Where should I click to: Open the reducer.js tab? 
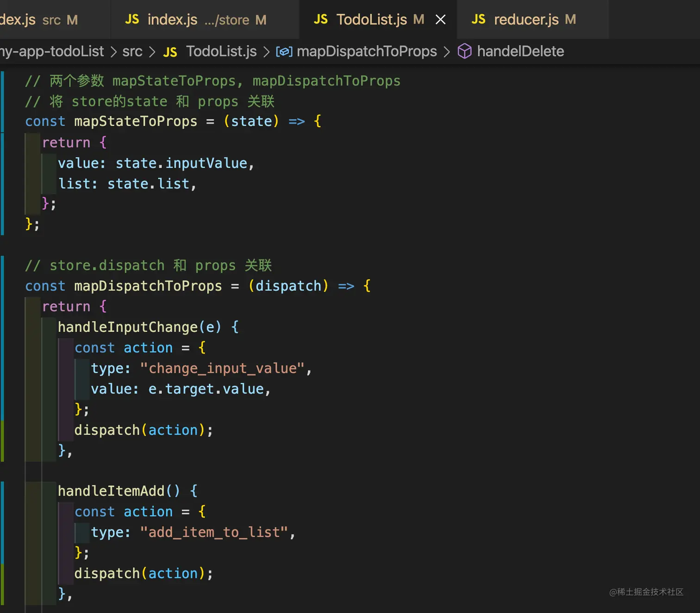(x=532, y=19)
